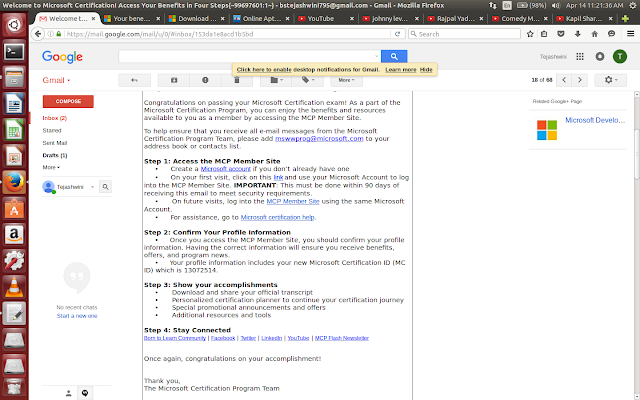
Task: Open Drafts (1) folder
Action: [x=55, y=155]
